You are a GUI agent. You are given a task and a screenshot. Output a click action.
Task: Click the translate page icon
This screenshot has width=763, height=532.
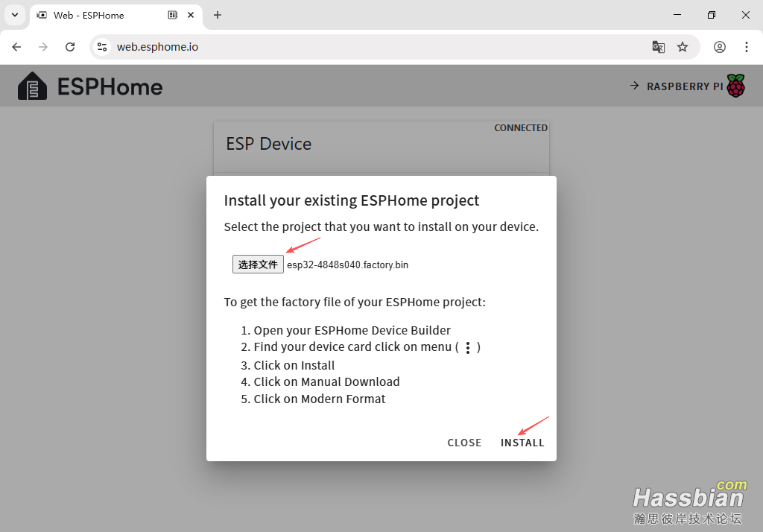[x=659, y=47]
